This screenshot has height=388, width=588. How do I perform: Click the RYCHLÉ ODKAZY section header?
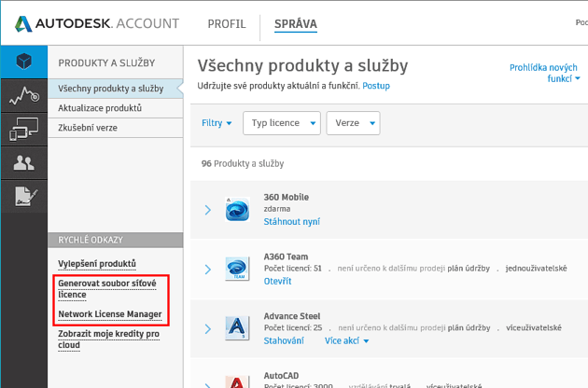point(116,240)
